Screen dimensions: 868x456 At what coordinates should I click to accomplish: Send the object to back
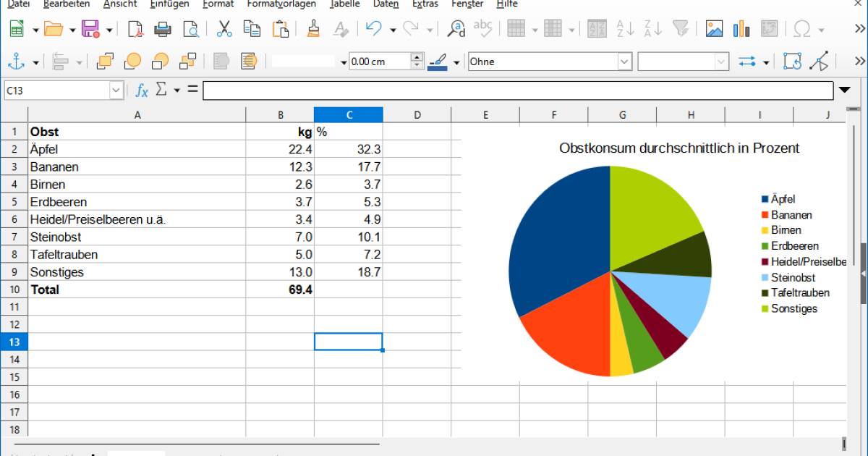(188, 62)
